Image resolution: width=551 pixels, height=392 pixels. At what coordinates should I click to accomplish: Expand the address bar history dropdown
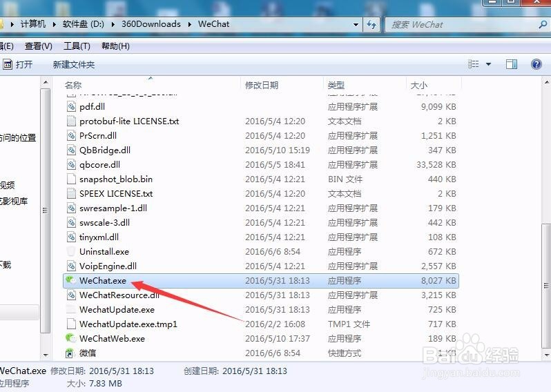tap(354, 24)
